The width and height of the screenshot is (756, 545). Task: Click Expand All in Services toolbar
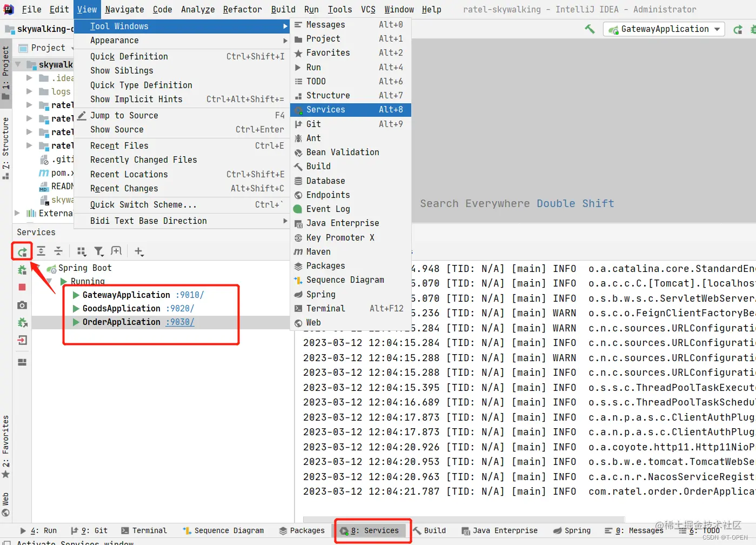[x=41, y=251]
